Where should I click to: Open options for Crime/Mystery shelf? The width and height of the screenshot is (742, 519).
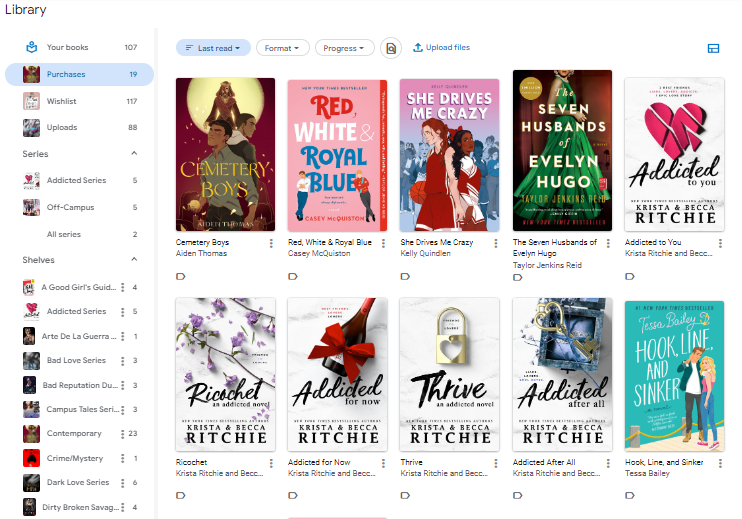click(123, 458)
